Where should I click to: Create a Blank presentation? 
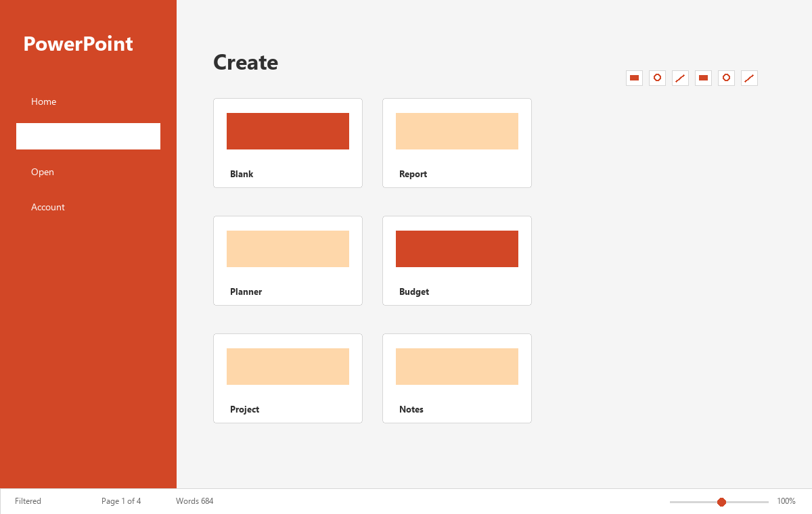(288, 143)
